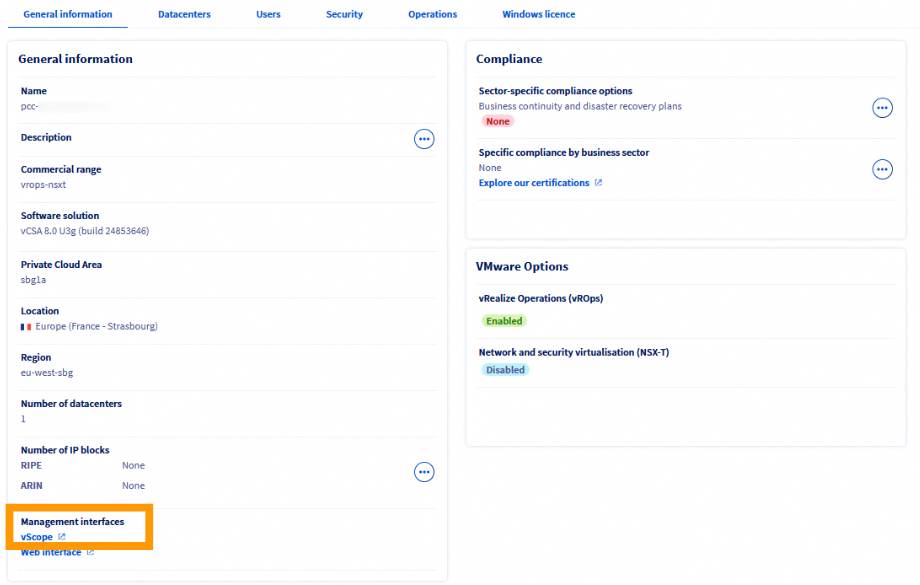Go to the Security tab

coord(344,15)
